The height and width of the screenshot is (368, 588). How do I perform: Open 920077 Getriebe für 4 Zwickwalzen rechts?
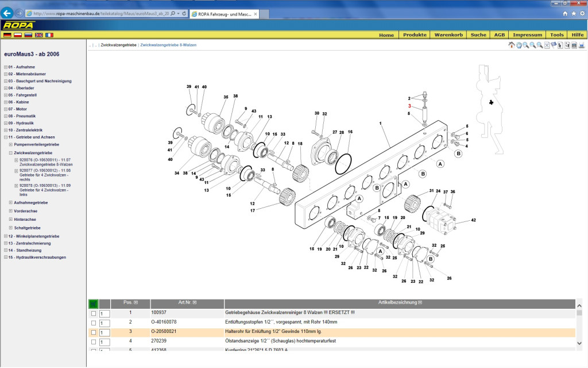coord(45,175)
